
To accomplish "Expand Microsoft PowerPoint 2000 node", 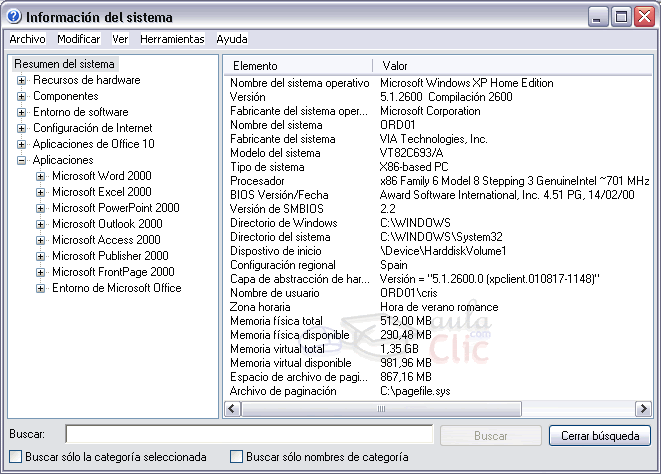I will 40,208.
